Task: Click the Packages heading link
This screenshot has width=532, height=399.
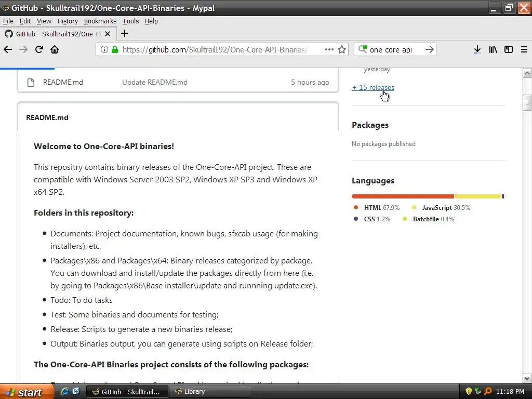Action: (370, 125)
